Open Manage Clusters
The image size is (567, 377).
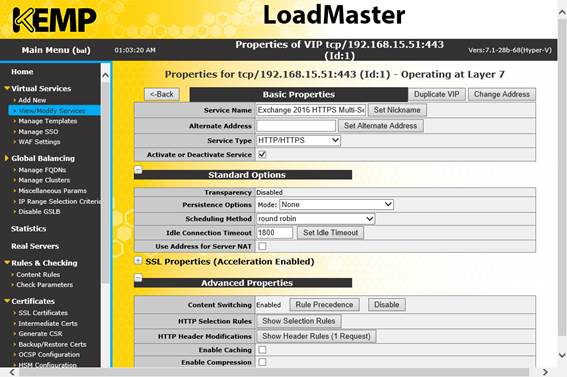pyautogui.click(x=44, y=180)
